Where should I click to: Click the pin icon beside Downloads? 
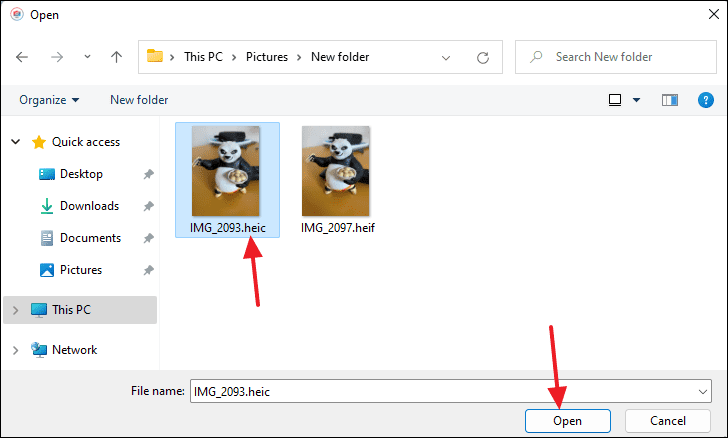[x=148, y=206]
